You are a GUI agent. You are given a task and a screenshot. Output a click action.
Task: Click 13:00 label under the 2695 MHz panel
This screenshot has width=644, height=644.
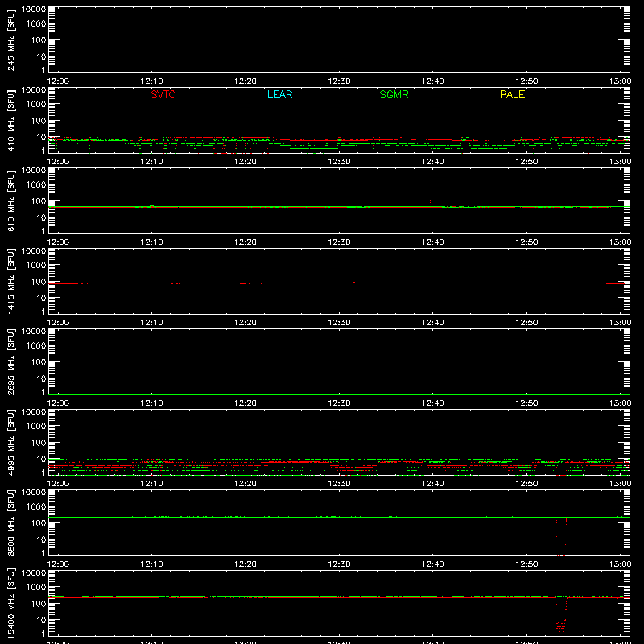620,403
